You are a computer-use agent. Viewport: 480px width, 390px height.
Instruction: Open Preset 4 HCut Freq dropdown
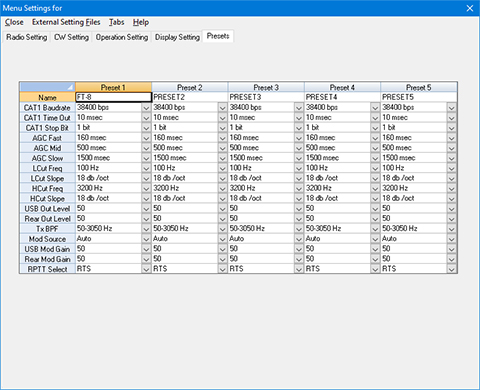[375, 188]
